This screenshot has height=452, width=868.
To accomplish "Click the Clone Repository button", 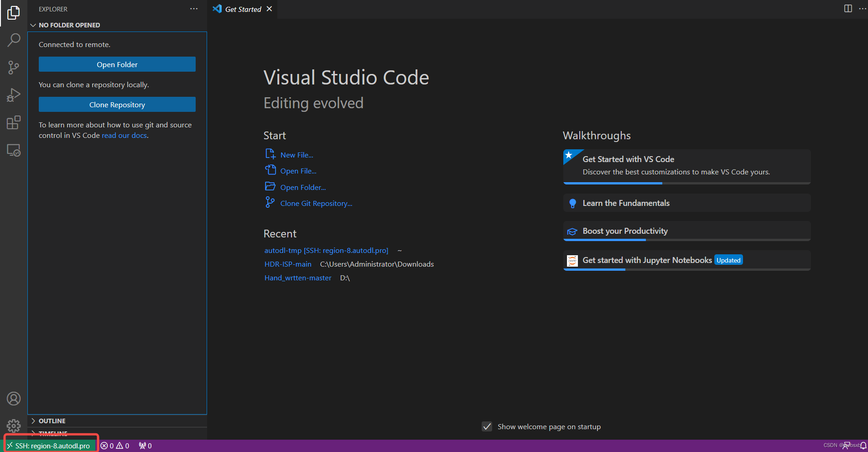I will point(117,105).
